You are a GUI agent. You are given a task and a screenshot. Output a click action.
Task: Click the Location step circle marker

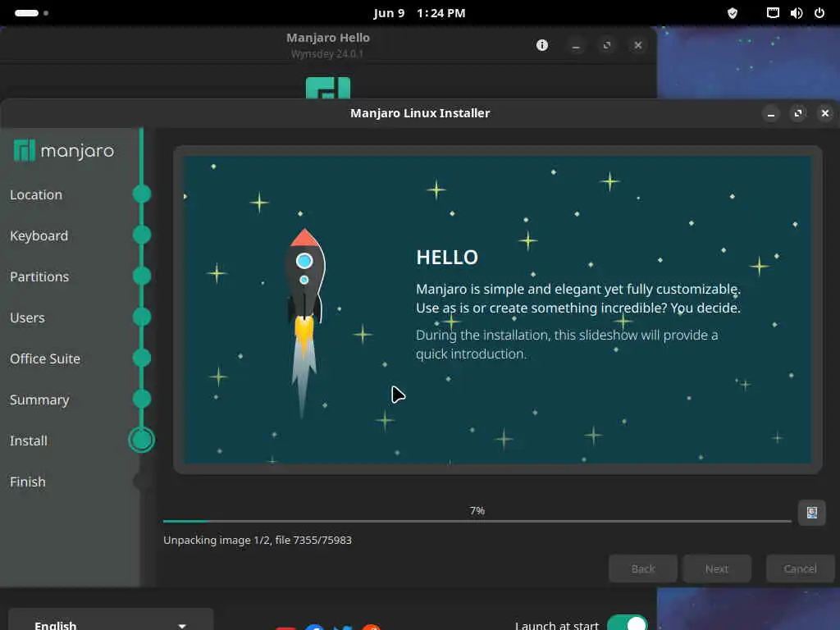[x=142, y=194]
